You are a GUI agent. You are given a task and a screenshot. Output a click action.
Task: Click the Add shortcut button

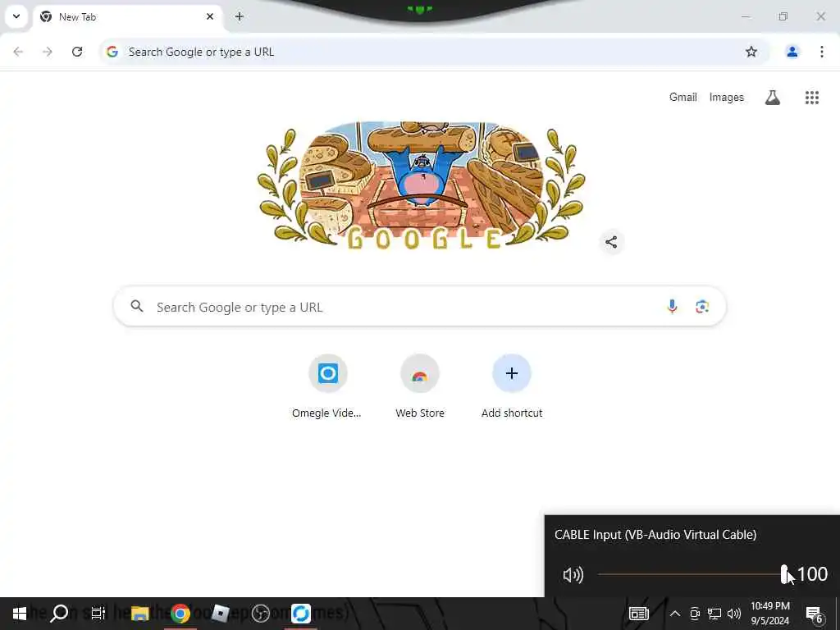pos(512,386)
